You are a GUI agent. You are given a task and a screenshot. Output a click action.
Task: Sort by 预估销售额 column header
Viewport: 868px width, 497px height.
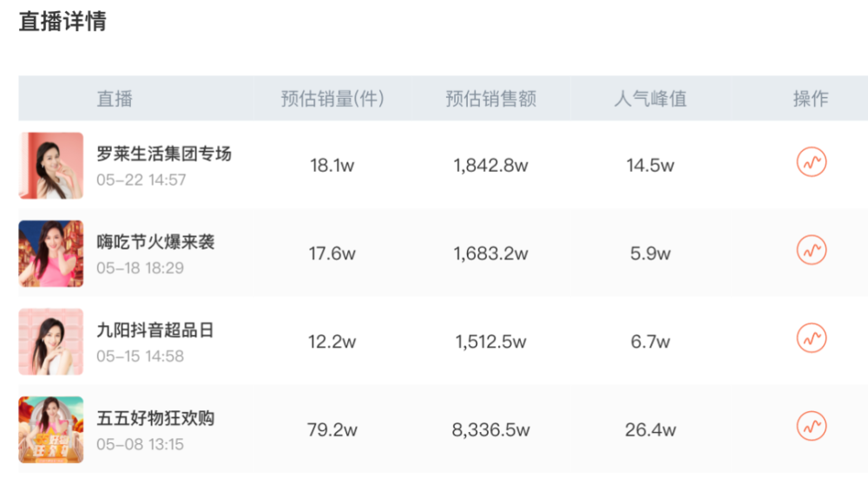pyautogui.click(x=491, y=99)
